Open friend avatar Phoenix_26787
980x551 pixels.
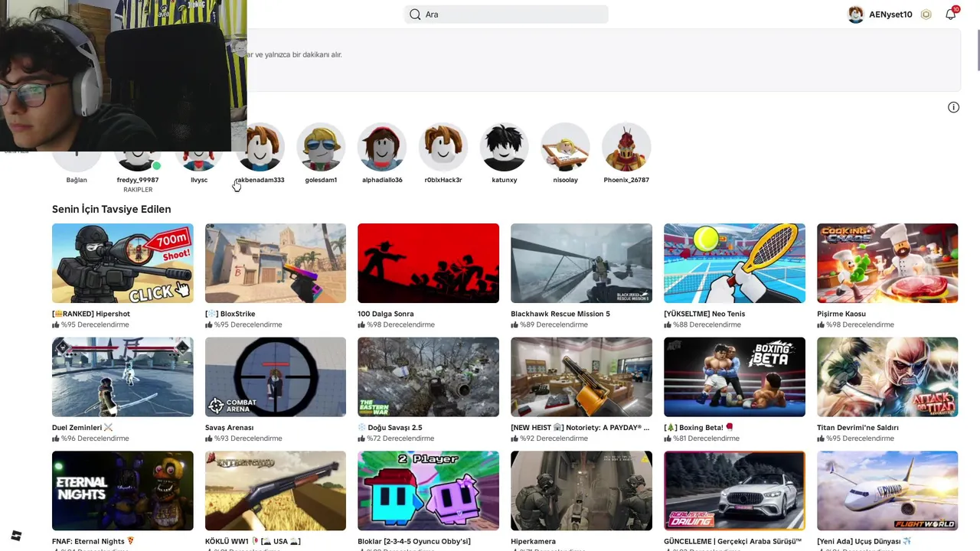point(626,147)
